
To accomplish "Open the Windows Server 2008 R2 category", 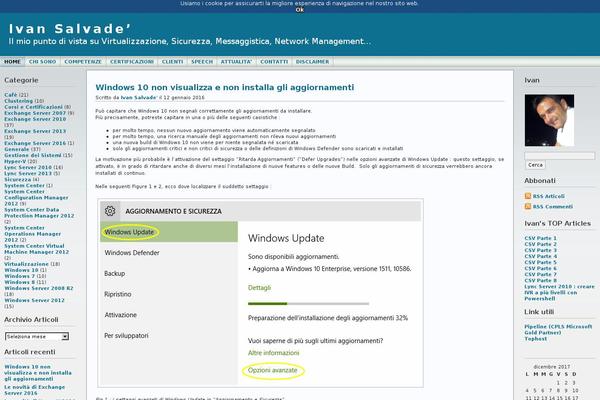I will coord(39,288).
